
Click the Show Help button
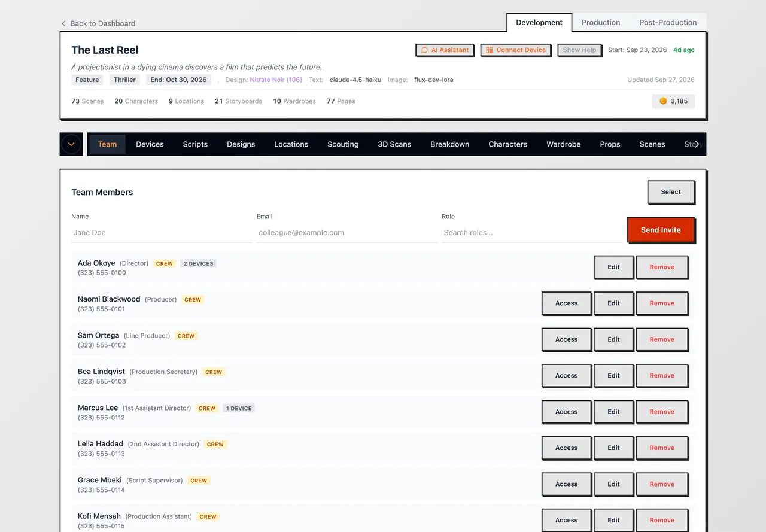coord(579,50)
